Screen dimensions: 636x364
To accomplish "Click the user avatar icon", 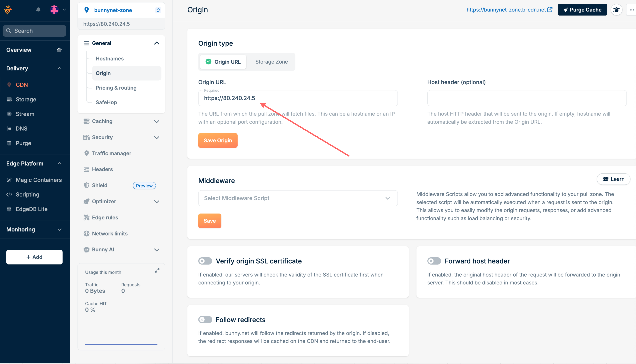I will [54, 10].
